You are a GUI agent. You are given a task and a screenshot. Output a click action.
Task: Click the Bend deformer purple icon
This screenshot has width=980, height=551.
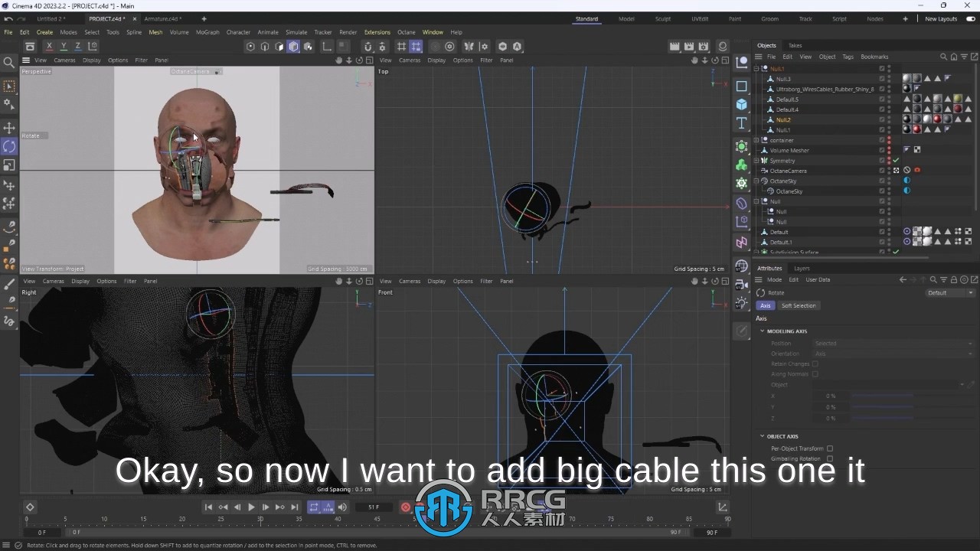(741, 204)
